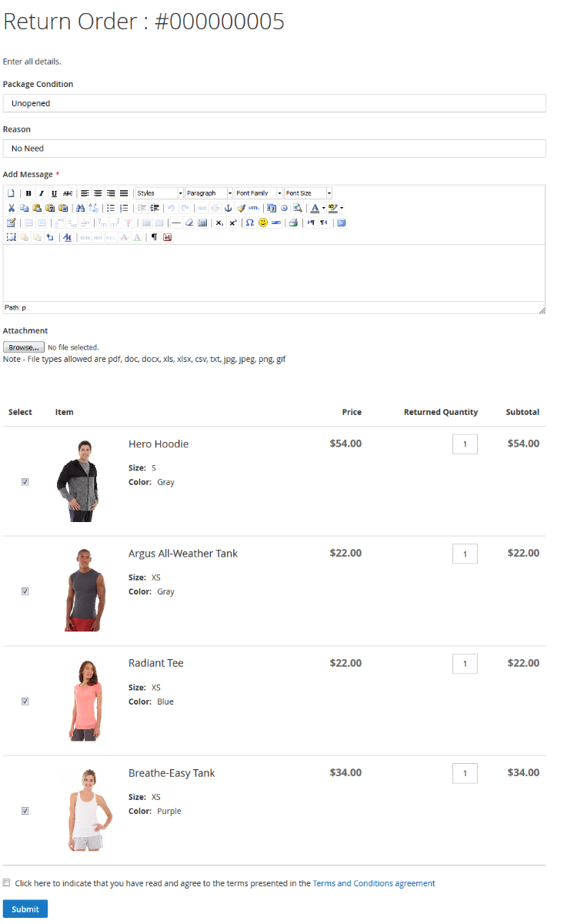Open the Font Family dropdown
The height and width of the screenshot is (924, 564).
(259, 193)
